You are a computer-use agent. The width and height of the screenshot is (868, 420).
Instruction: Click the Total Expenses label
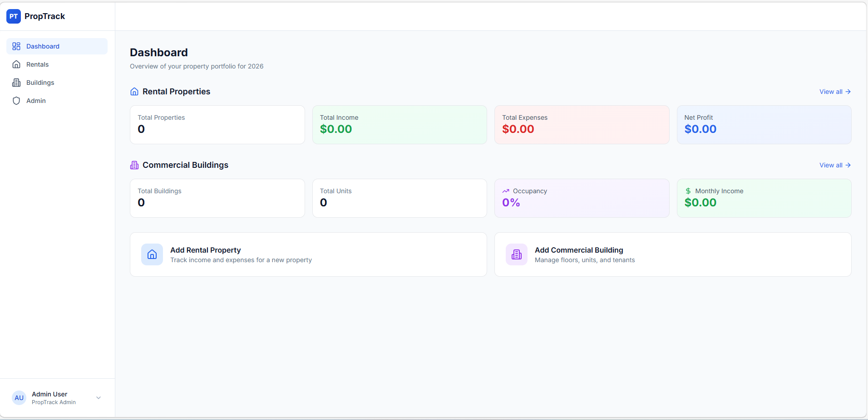pyautogui.click(x=525, y=117)
